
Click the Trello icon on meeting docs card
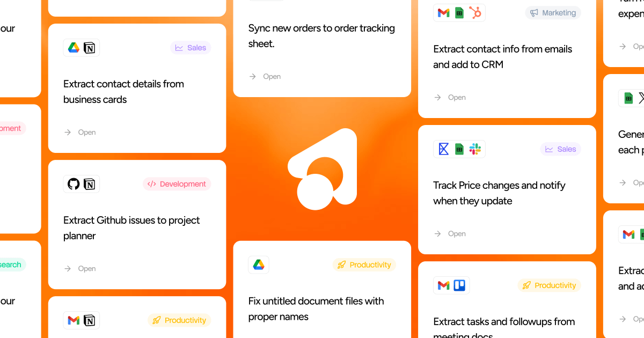click(x=459, y=285)
